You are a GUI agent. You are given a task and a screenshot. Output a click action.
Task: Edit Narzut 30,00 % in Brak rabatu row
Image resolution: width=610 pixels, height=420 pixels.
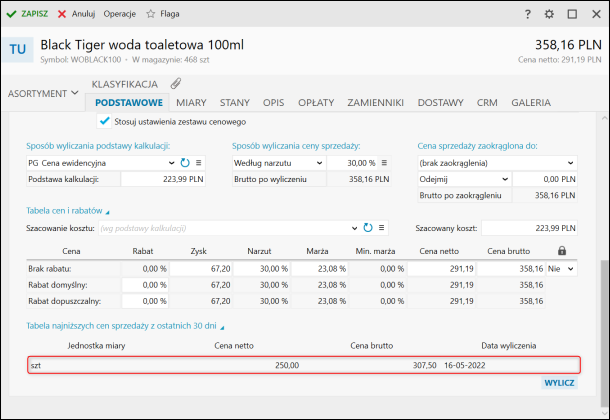[261, 269]
